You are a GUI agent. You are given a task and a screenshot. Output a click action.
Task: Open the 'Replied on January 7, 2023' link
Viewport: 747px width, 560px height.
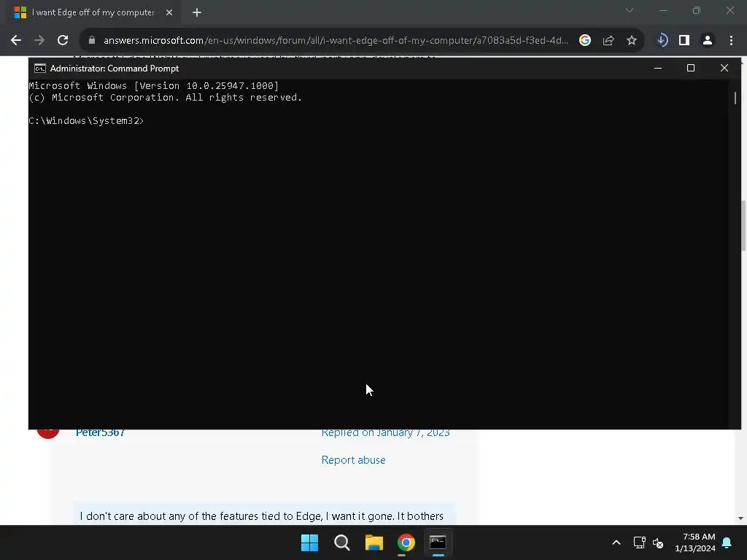point(385,432)
